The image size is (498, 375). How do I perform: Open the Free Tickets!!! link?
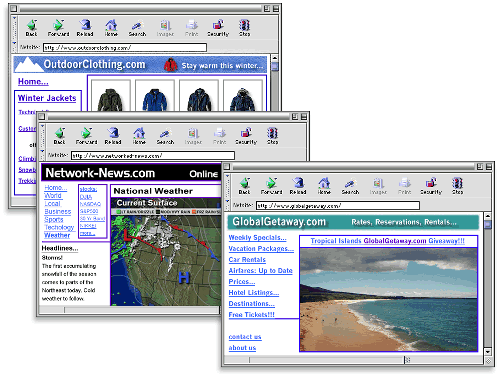click(x=252, y=315)
